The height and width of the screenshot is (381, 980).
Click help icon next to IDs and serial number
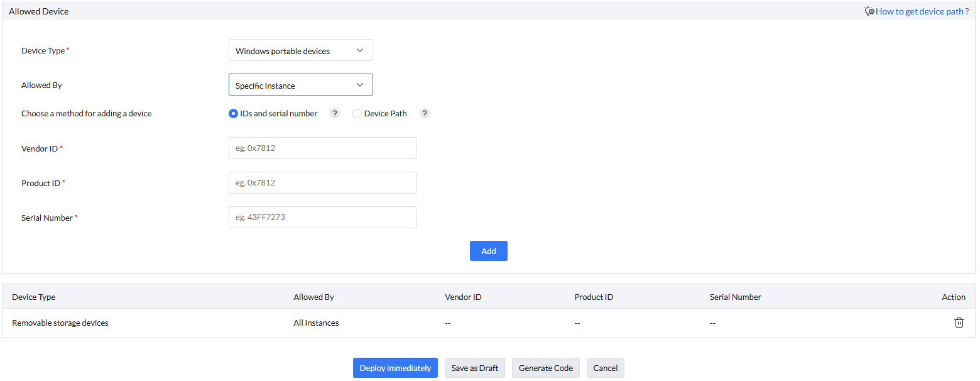(x=335, y=114)
